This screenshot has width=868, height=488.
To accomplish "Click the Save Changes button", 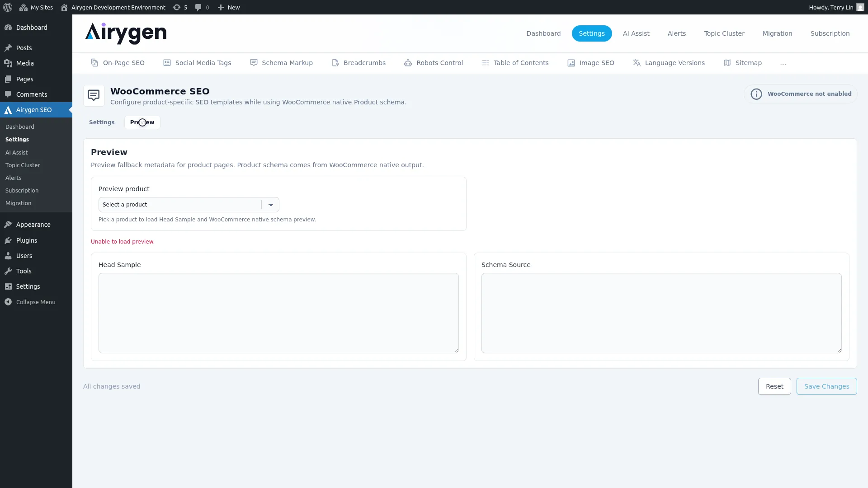I will [827, 386].
